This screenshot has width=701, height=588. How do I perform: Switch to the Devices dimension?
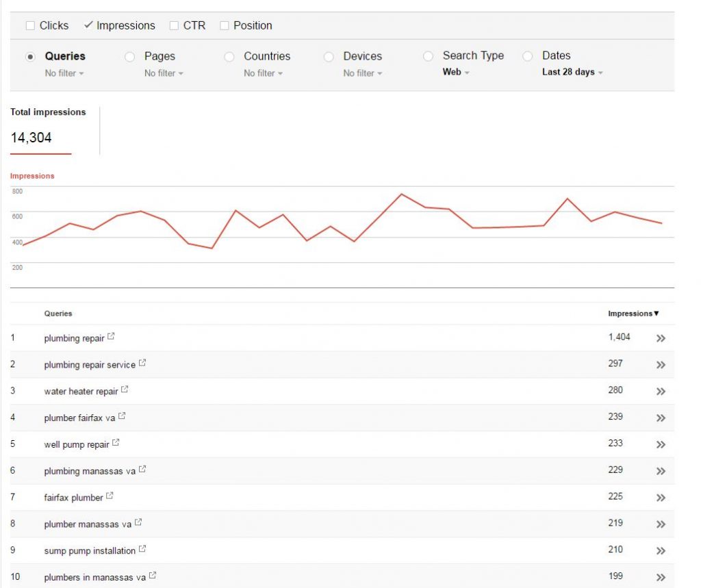[x=329, y=56]
